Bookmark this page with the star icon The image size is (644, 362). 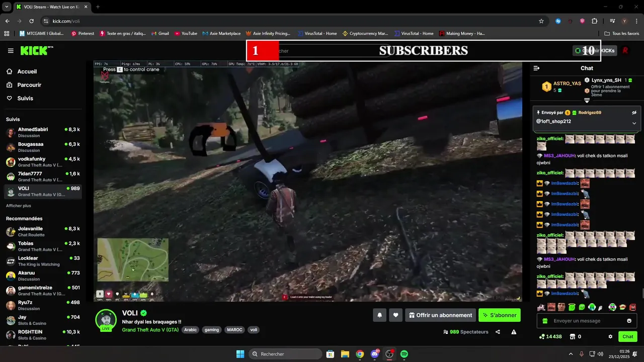click(x=541, y=21)
